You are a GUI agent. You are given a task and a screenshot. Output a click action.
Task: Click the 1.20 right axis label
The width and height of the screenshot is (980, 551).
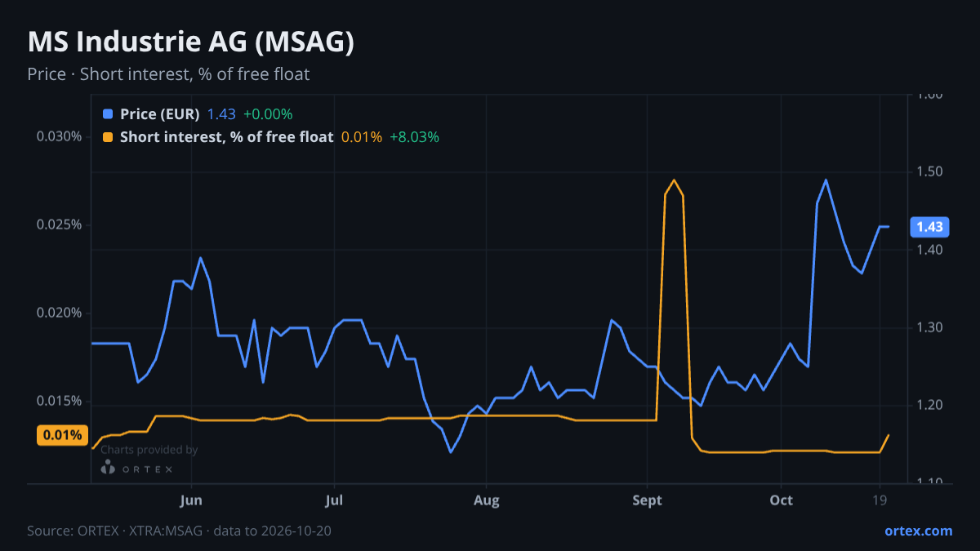coord(930,406)
